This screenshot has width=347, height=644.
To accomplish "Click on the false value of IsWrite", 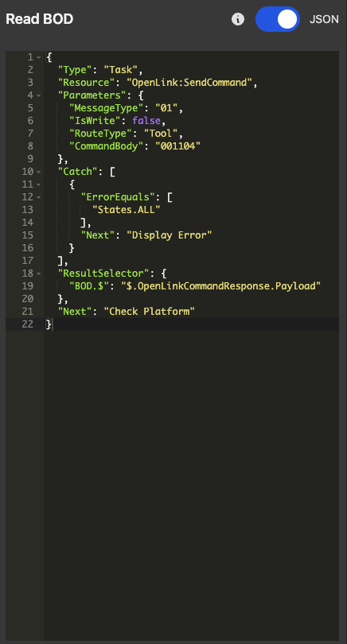I will 146,121.
